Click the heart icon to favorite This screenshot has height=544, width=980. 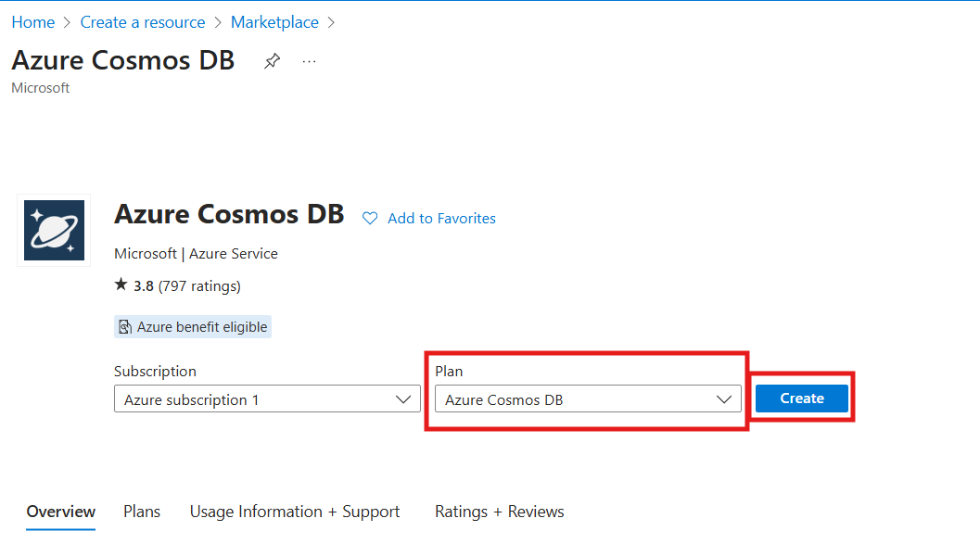[370, 218]
